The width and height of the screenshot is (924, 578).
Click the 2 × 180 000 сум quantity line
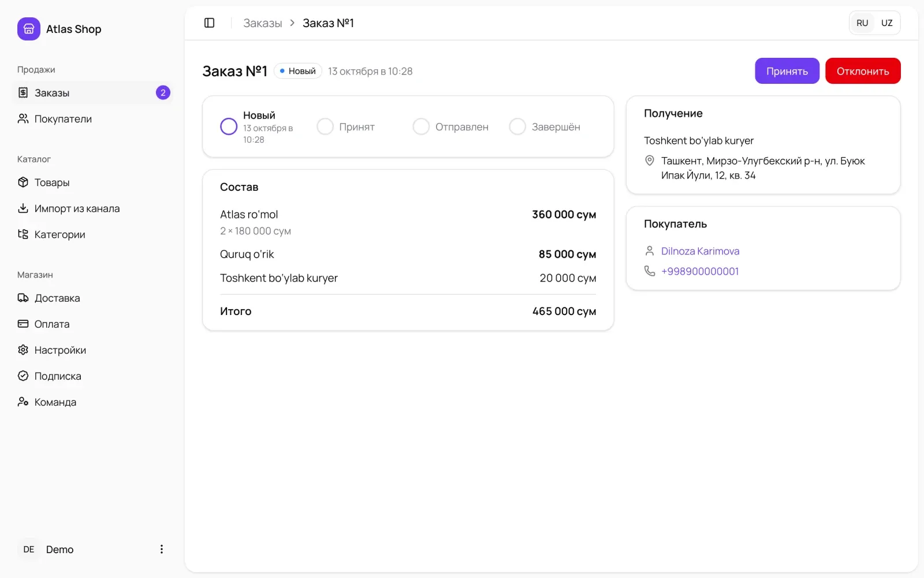255,231
